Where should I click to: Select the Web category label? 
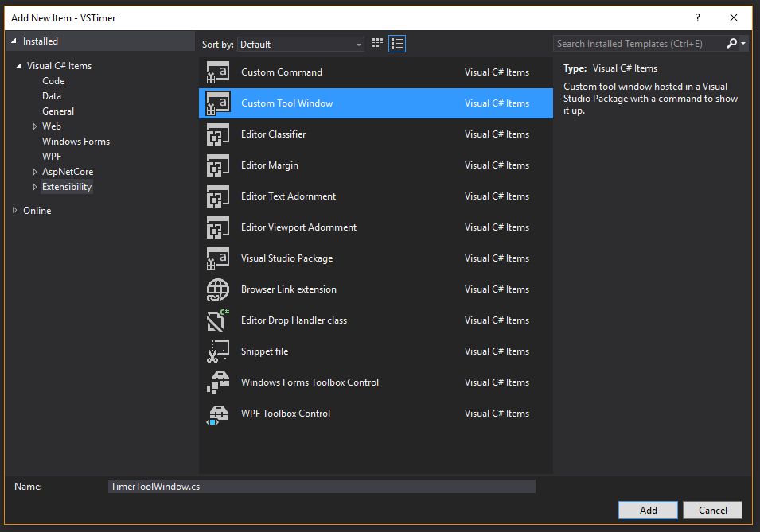tap(52, 126)
